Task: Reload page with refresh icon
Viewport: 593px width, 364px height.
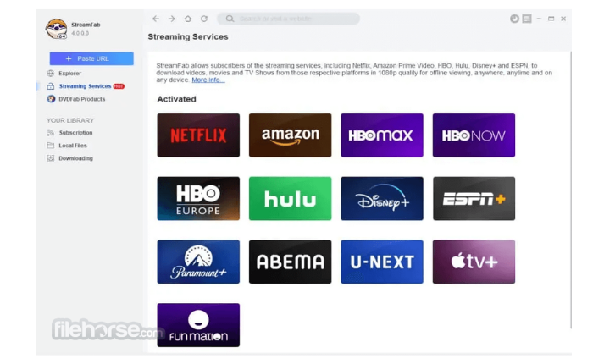Action: 204,19
